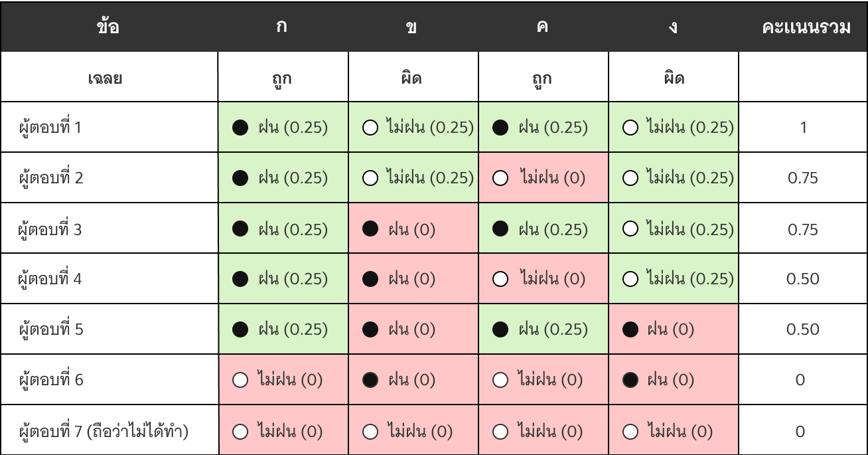Click ผู้ตอบที่ 5 filled bubble in column ง
868x455 pixels.
(631, 329)
